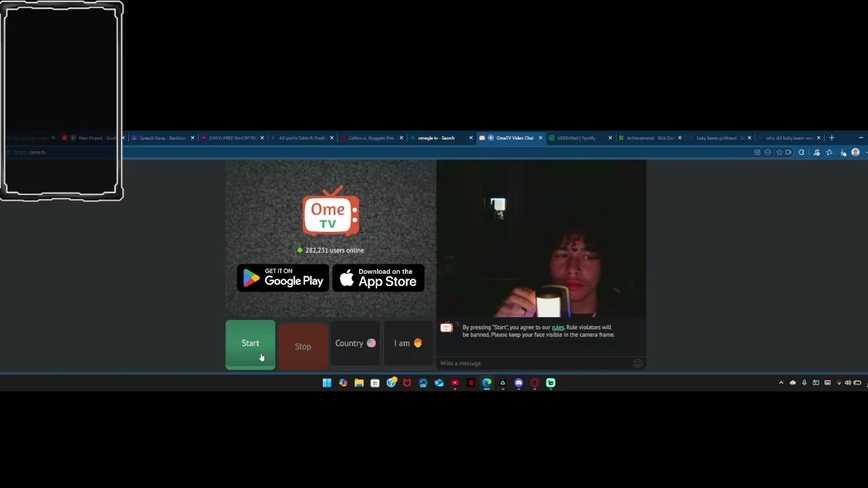Open the green app icon at the end of the taskbar
868x488 pixels.
point(551,383)
